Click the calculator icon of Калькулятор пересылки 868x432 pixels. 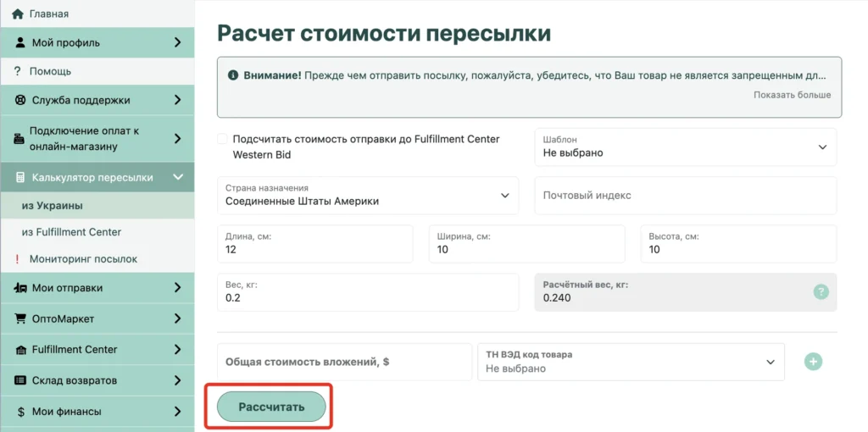pos(20,178)
